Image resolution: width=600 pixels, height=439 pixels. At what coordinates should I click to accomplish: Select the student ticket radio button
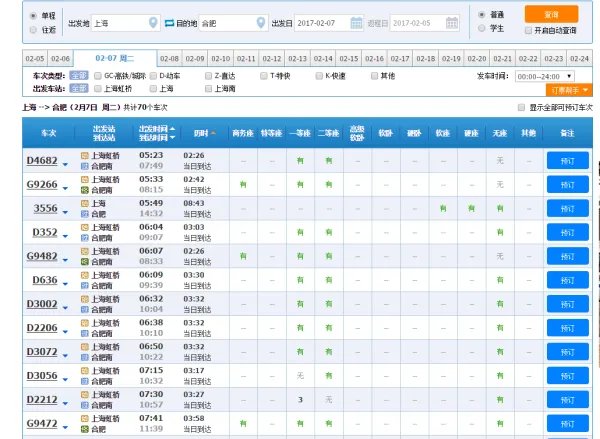(482, 28)
